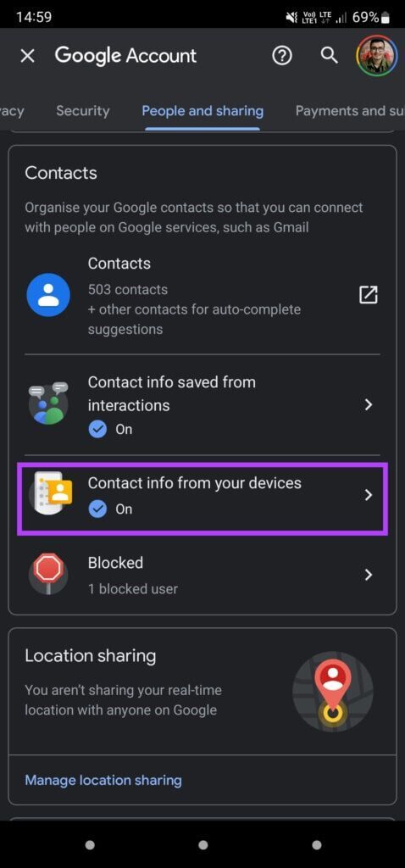Tap the blue Contacts person icon
405x868 pixels.
(48, 295)
